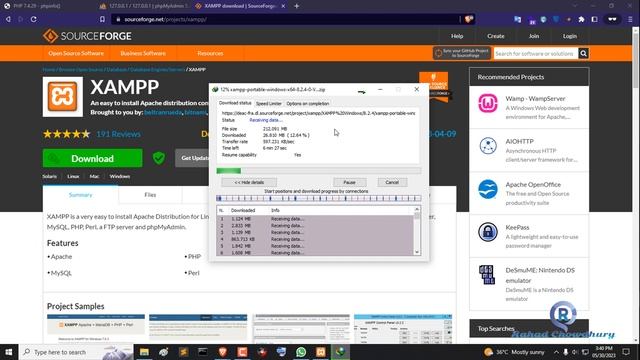Open the AIOHTTP project icon
640x360 pixels.
tap(488, 146)
